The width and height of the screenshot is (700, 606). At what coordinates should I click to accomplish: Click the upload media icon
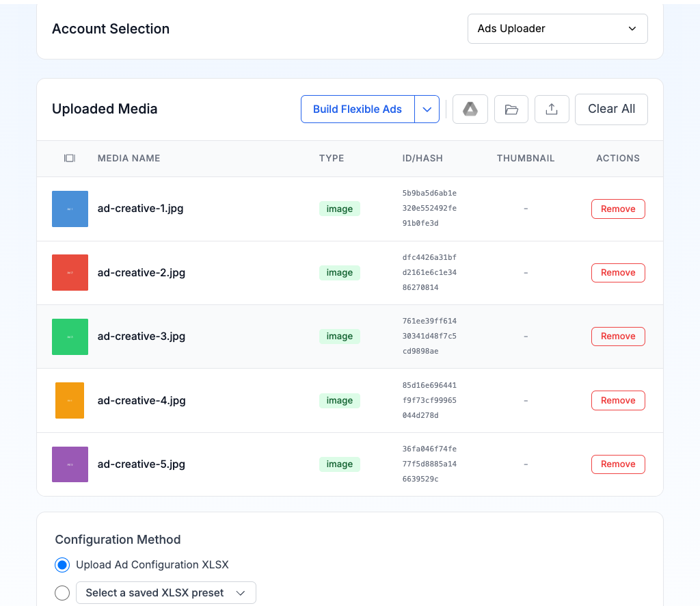552,109
